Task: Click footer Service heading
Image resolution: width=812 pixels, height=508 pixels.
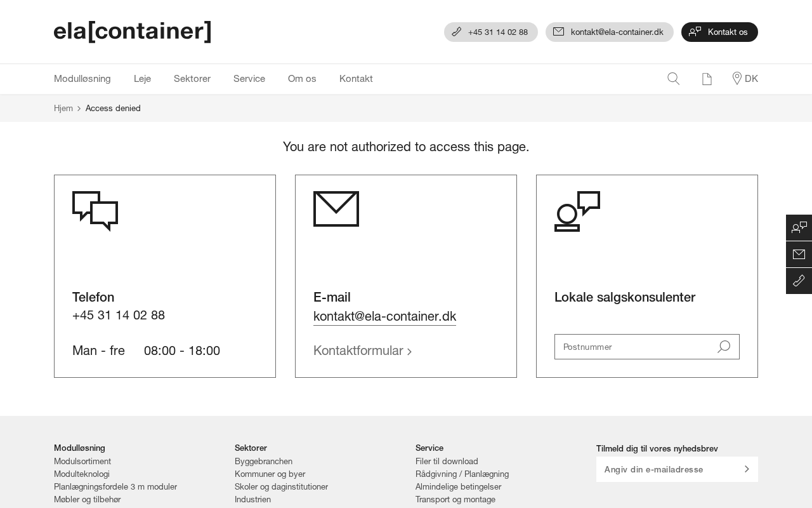Action: 429,448
